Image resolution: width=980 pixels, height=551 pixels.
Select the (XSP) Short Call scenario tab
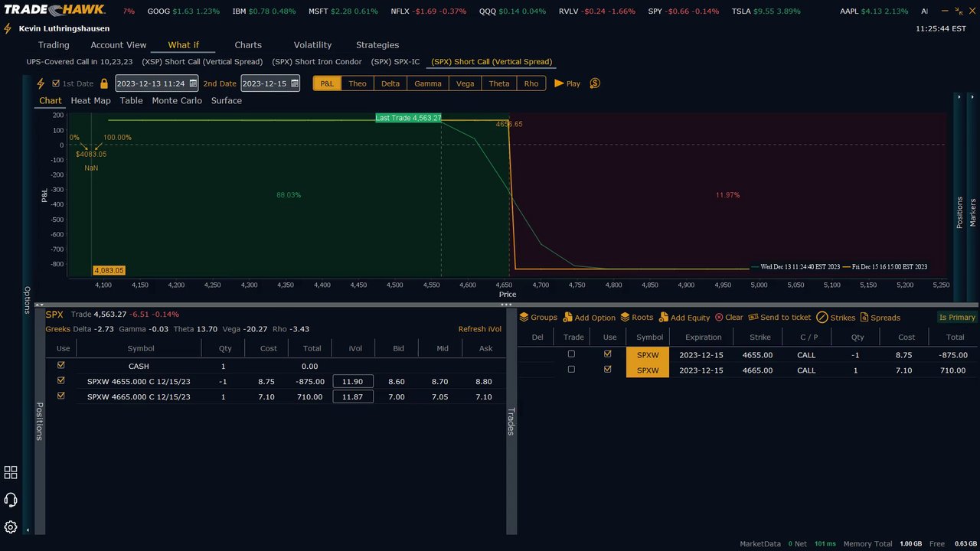202,62
